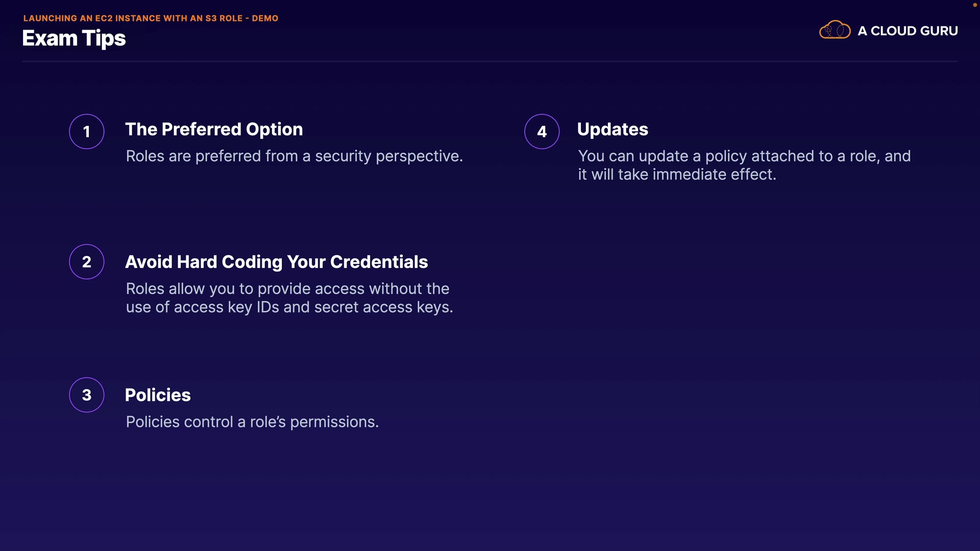Screen dimensions: 980x551
Task: Click the number 4 circle icon
Action: click(x=542, y=132)
